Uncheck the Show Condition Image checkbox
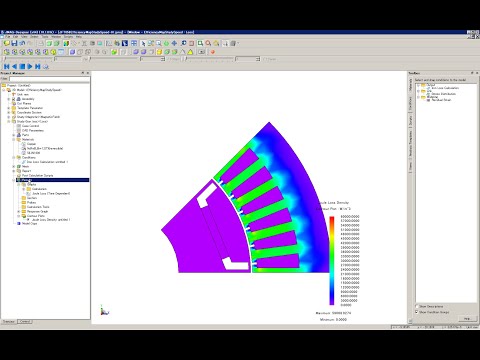Viewport: 480px width, 360px height. tap(417, 312)
